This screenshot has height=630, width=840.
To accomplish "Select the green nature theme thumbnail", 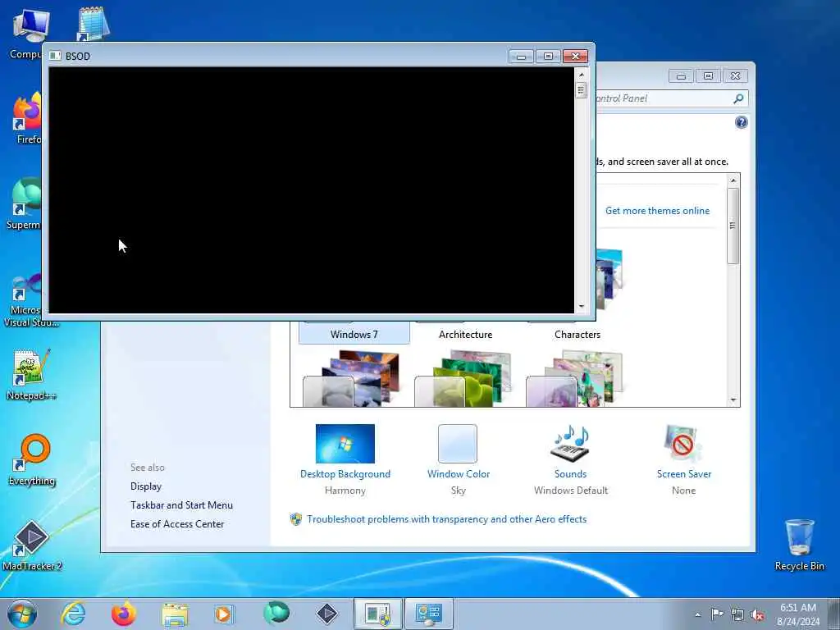I will [463, 378].
